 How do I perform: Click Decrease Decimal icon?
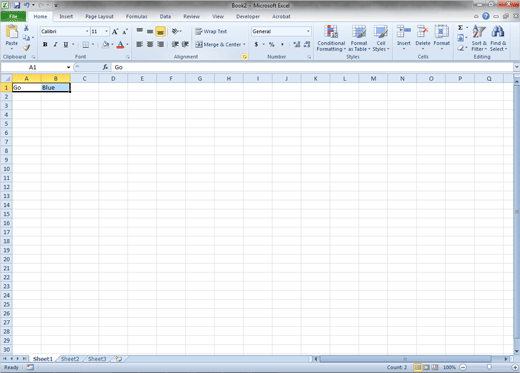307,44
